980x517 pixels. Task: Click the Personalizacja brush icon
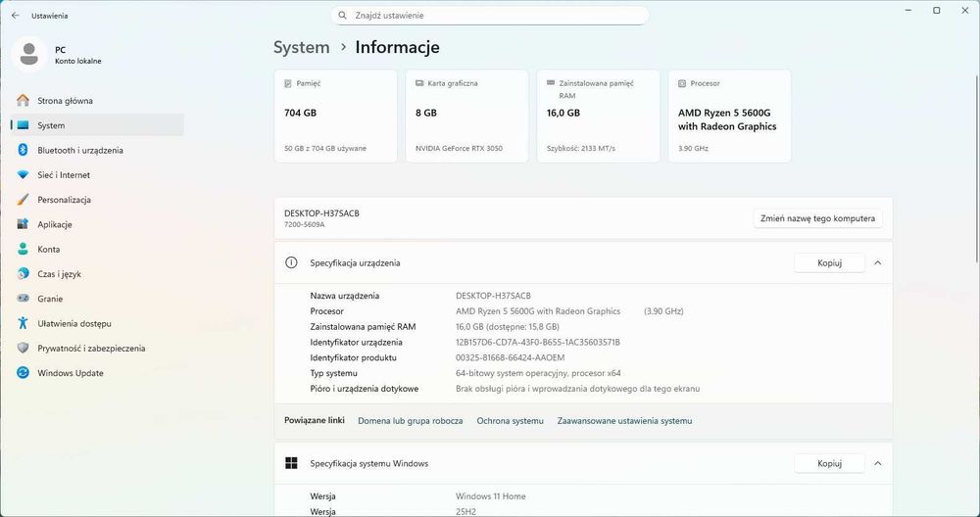pos(24,200)
